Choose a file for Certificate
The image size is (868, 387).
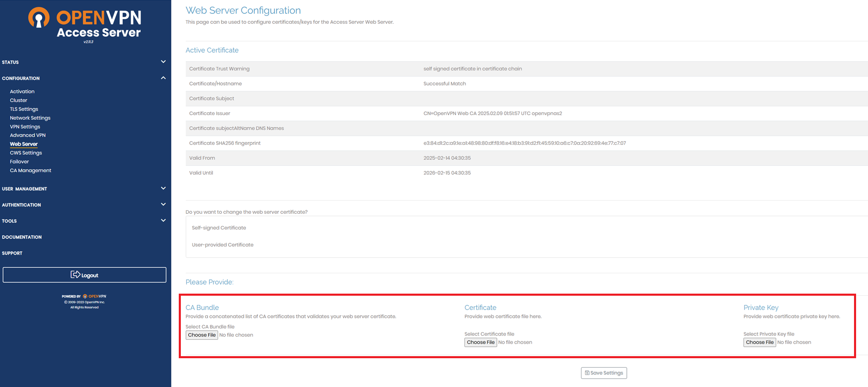[x=480, y=342]
